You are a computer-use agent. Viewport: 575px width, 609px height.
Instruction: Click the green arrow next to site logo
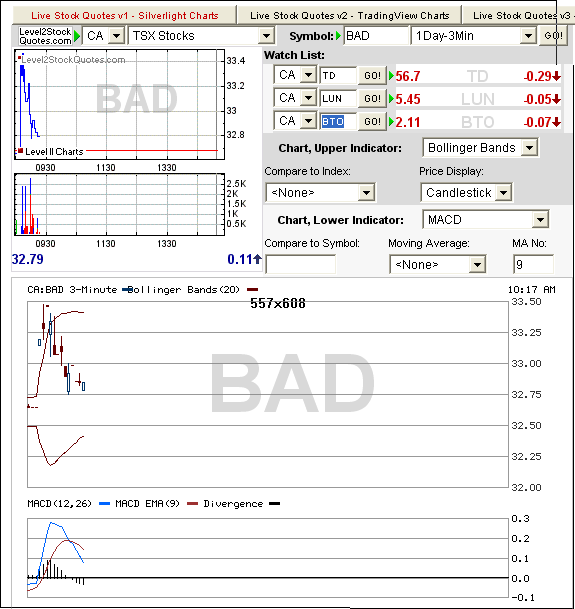(x=77, y=36)
